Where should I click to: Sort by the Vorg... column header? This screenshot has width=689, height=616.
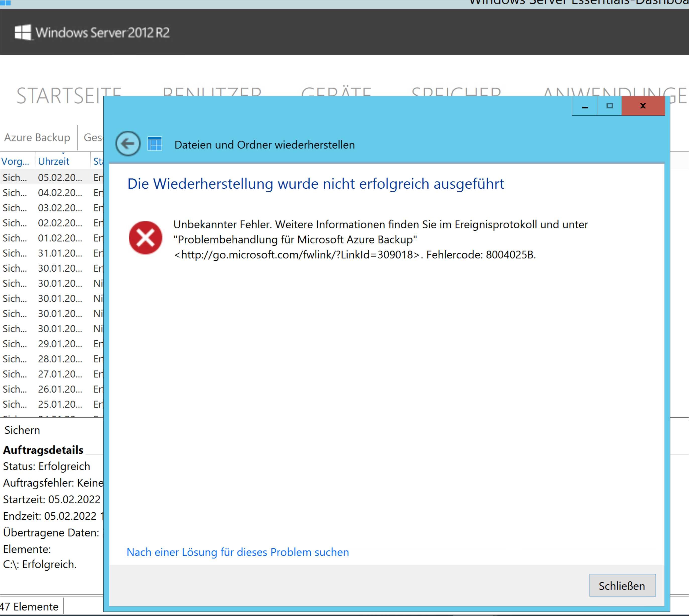click(x=15, y=162)
